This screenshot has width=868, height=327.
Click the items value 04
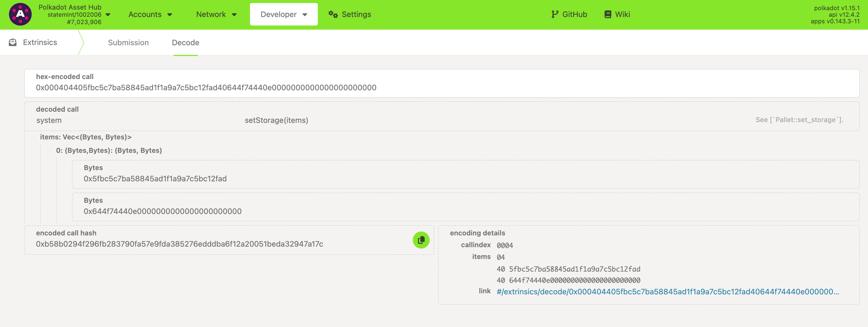[501, 257]
